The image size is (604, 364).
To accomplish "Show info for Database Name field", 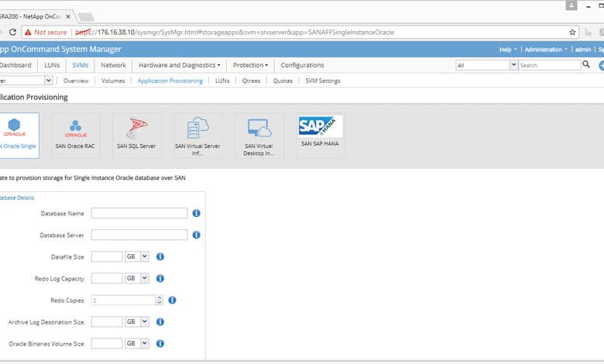I will pos(196,213).
